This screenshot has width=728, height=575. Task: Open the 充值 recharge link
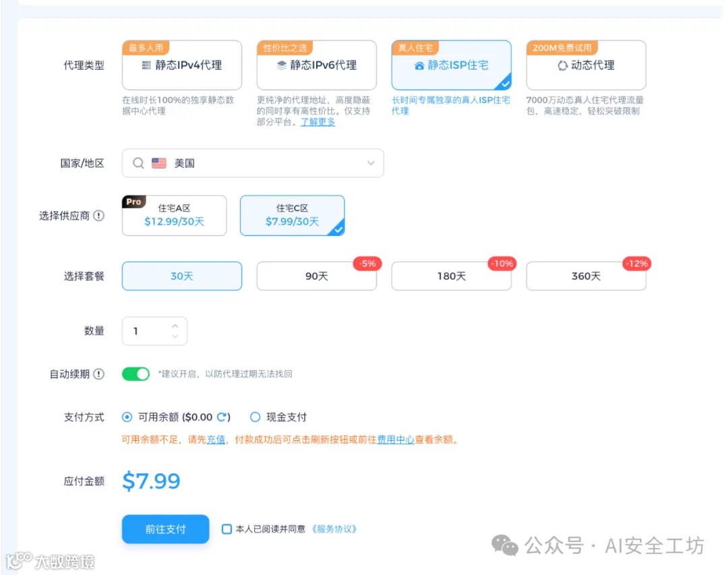coord(216,439)
